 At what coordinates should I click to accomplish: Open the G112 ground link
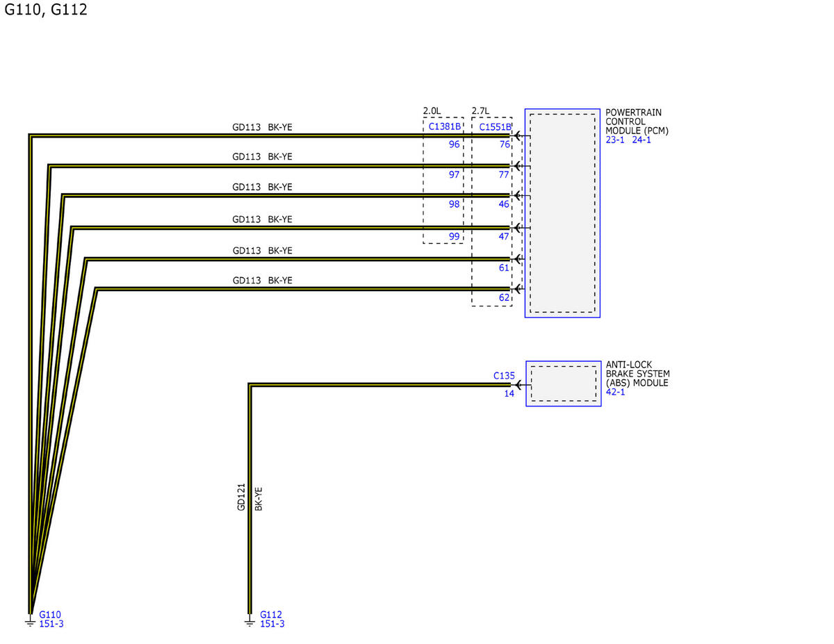[271, 615]
